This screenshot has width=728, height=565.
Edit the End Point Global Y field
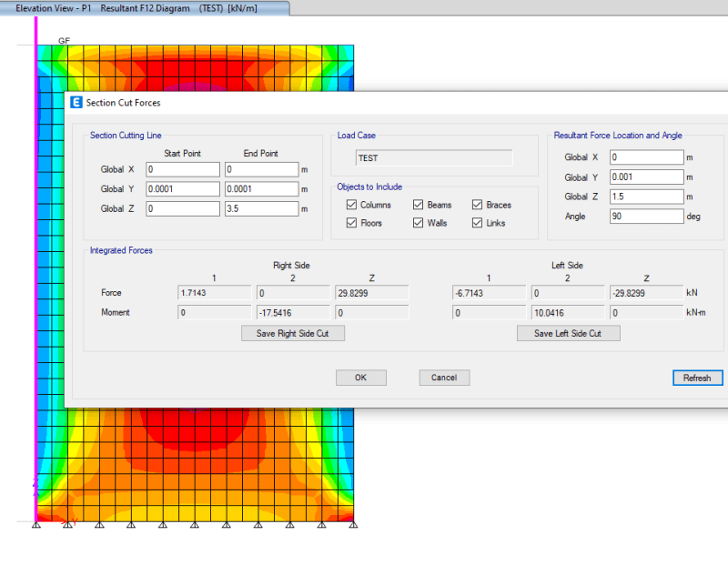coord(261,189)
